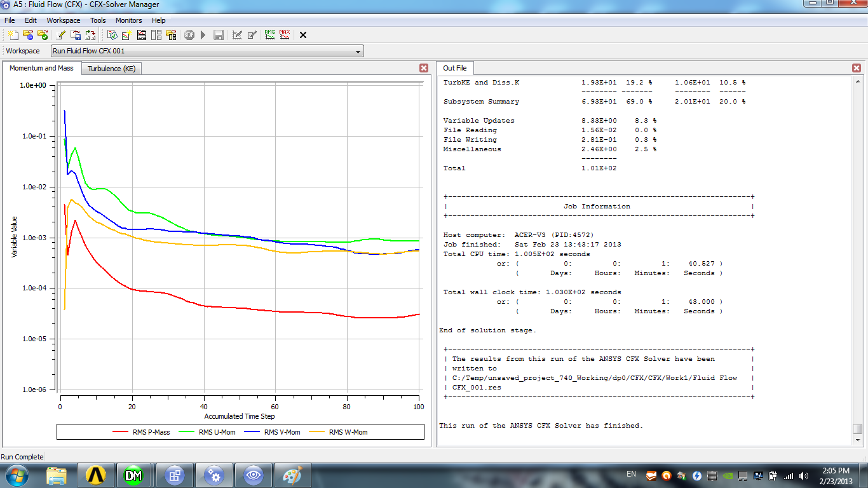This screenshot has height=488, width=868.
Task: Toggle the workspace layout type icon
Action: click(x=156, y=35)
